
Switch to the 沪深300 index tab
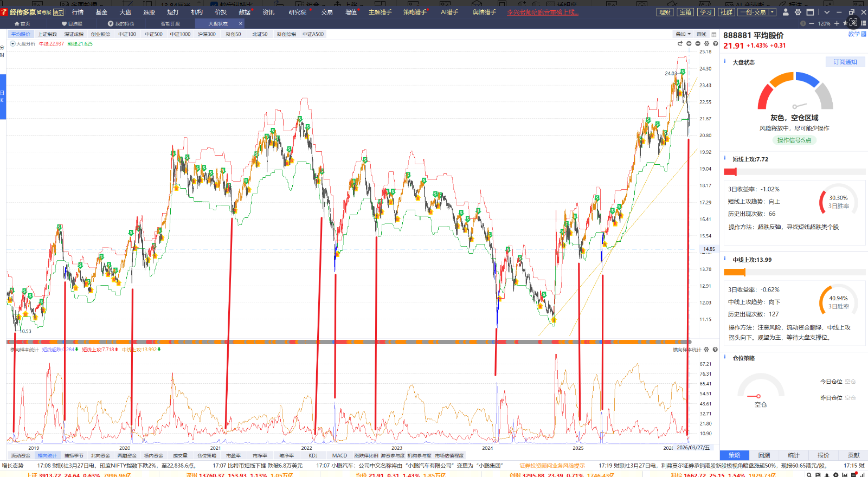pyautogui.click(x=207, y=34)
